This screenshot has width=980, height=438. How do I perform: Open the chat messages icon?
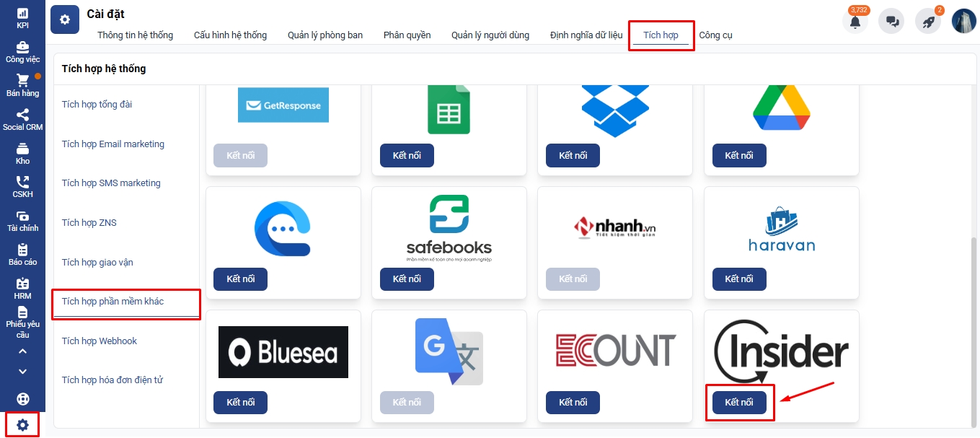pyautogui.click(x=892, y=21)
